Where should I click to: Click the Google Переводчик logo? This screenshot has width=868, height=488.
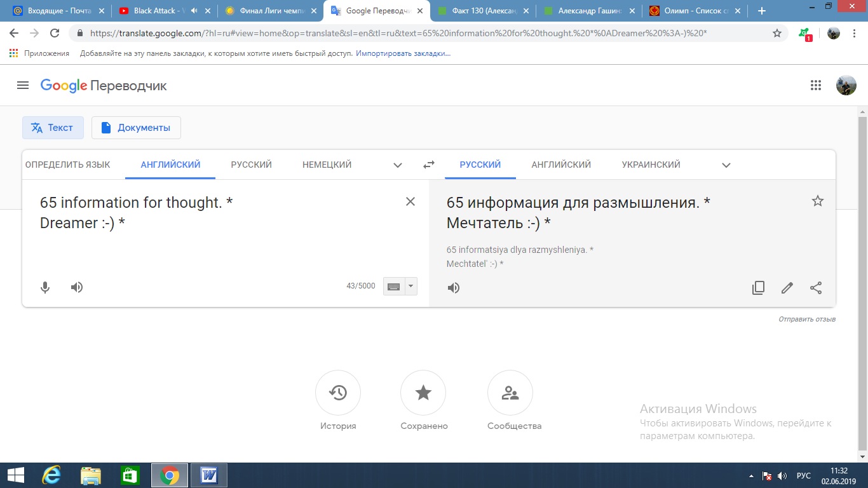click(x=104, y=86)
